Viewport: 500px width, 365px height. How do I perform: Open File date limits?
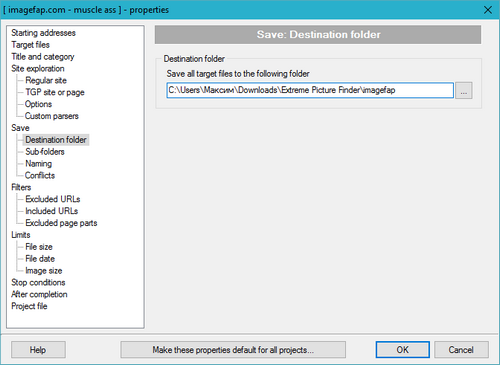[x=40, y=259]
